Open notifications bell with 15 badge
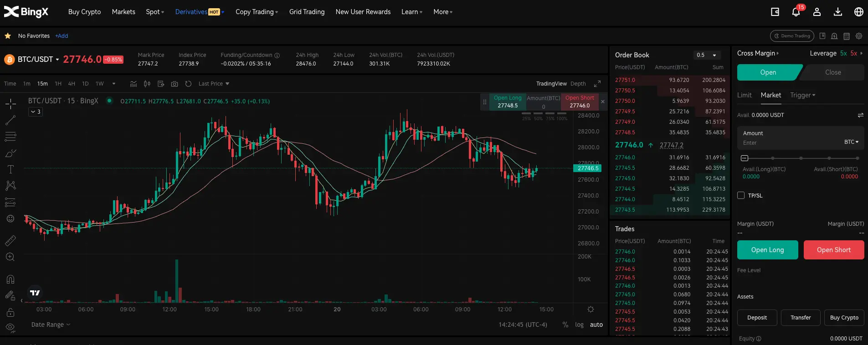Image resolution: width=868 pixels, height=345 pixels. 796,12
